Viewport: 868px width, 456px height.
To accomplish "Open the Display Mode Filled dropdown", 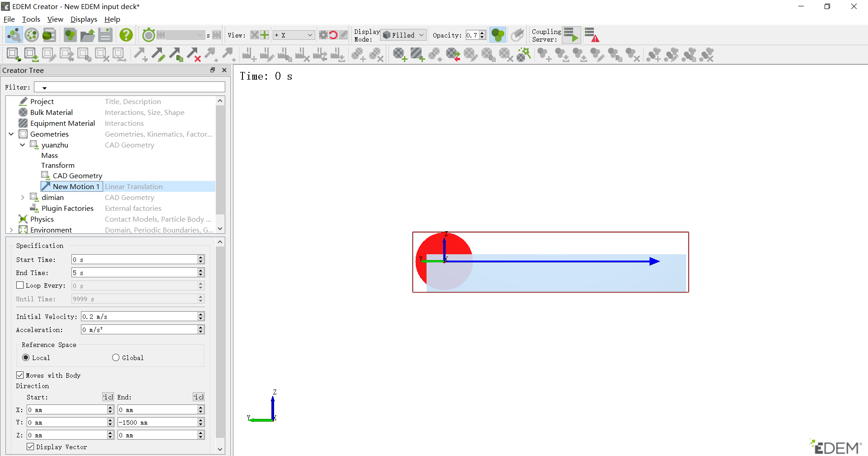I will 403,35.
